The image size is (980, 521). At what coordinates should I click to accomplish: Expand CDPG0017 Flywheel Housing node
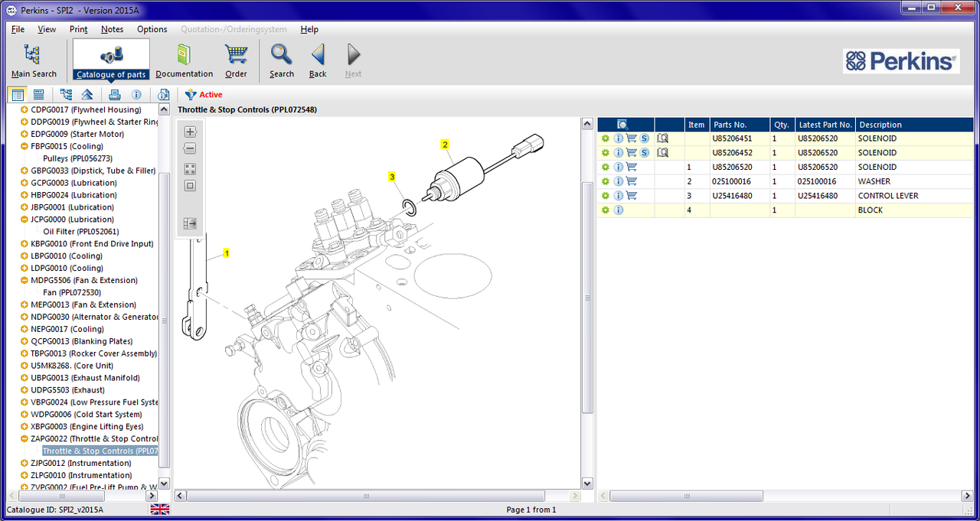coord(24,109)
